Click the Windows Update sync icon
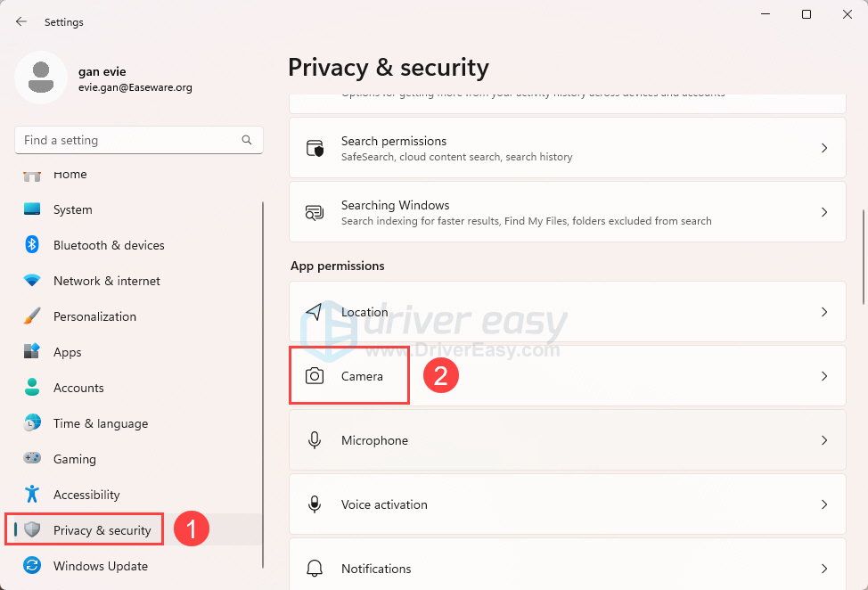 (32, 566)
